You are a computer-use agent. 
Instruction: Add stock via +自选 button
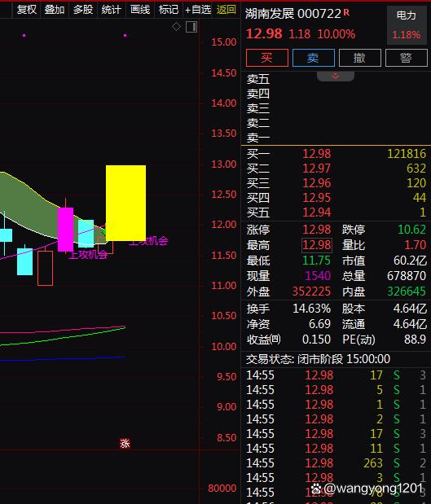(198, 10)
